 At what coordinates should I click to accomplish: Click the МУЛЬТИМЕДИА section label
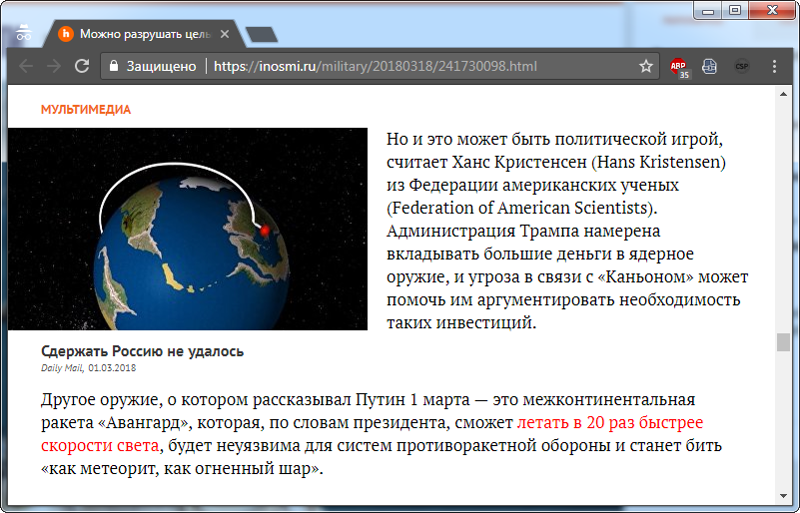click(86, 110)
